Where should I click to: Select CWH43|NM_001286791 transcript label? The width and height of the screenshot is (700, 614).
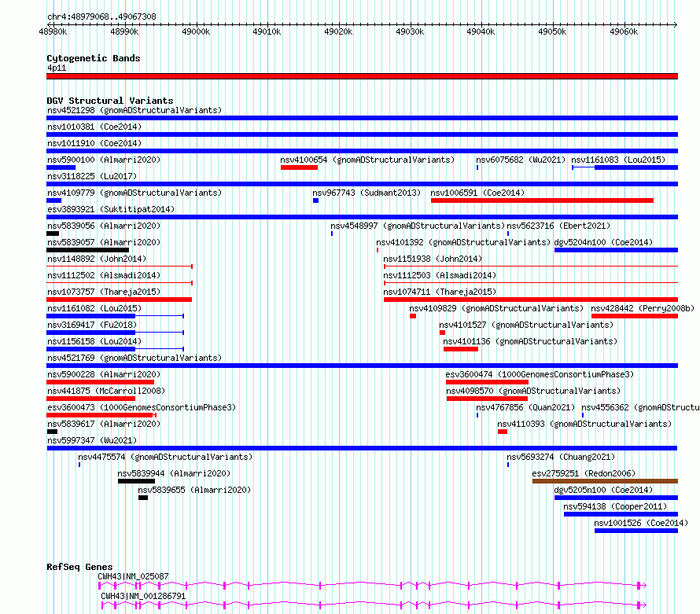point(143,596)
